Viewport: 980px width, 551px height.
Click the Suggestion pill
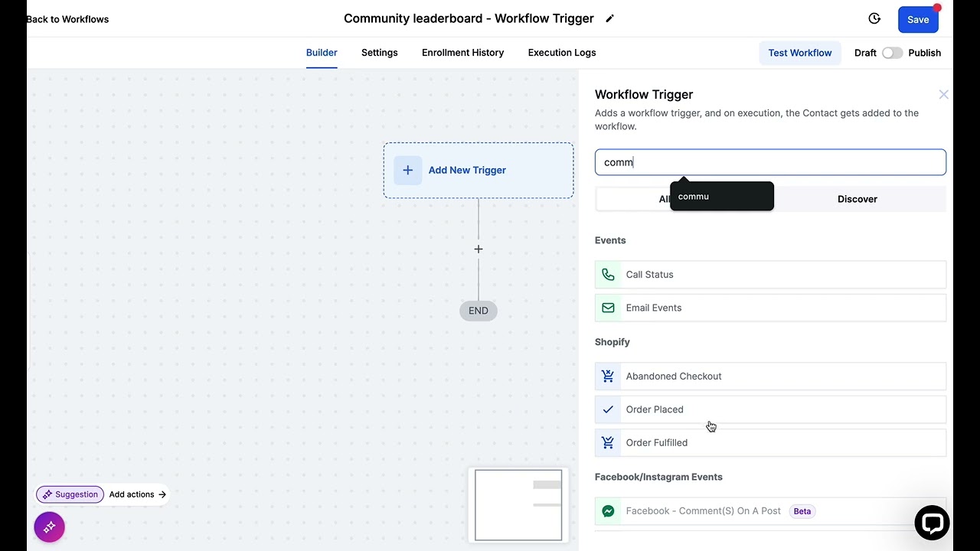tap(70, 494)
